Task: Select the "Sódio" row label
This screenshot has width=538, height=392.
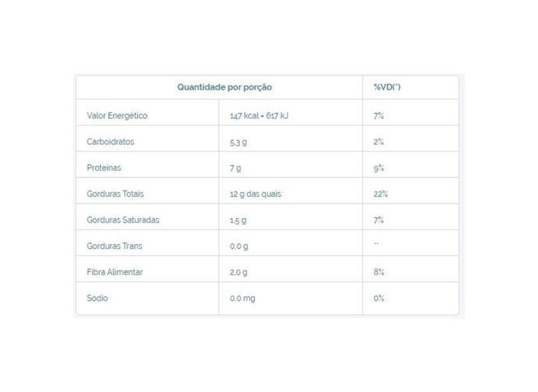Action: click(x=97, y=298)
